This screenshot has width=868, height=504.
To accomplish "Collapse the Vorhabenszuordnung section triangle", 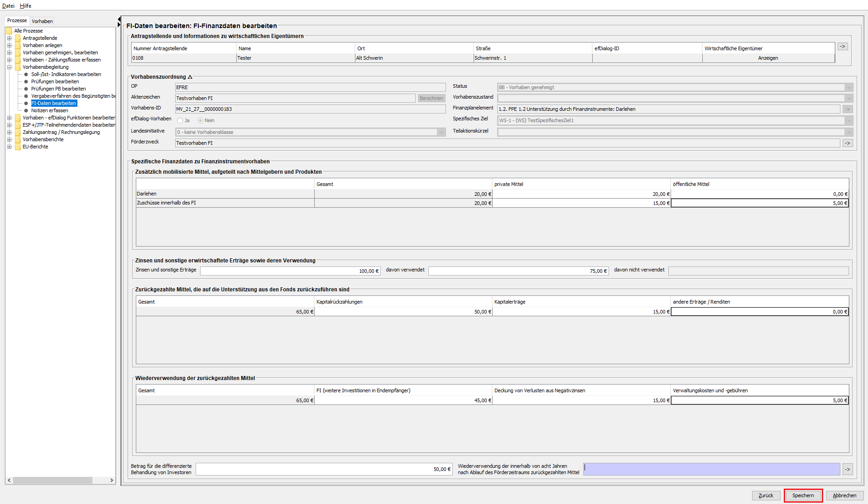I will tap(190, 77).
